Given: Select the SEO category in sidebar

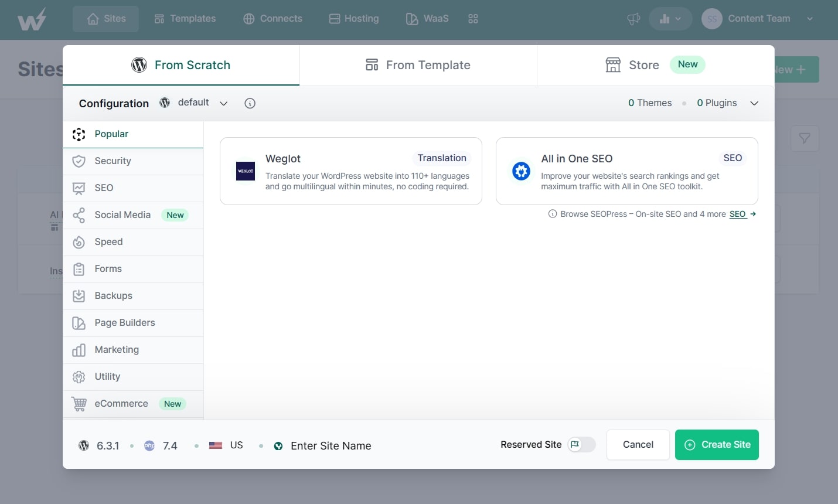Looking at the screenshot, I should tap(133, 188).
